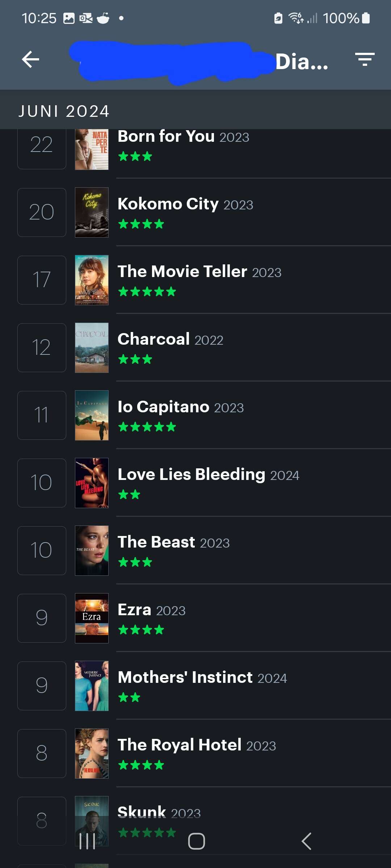Open Io Capitano poster image
Viewport: 391px width, 868px height.
92,415
